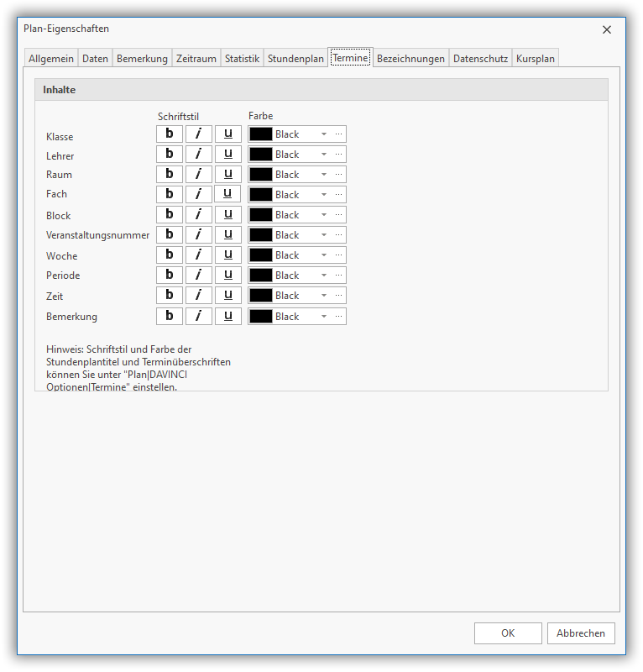Toggle bold for the Klasse row
Screen dimensions: 643x672
click(170, 134)
